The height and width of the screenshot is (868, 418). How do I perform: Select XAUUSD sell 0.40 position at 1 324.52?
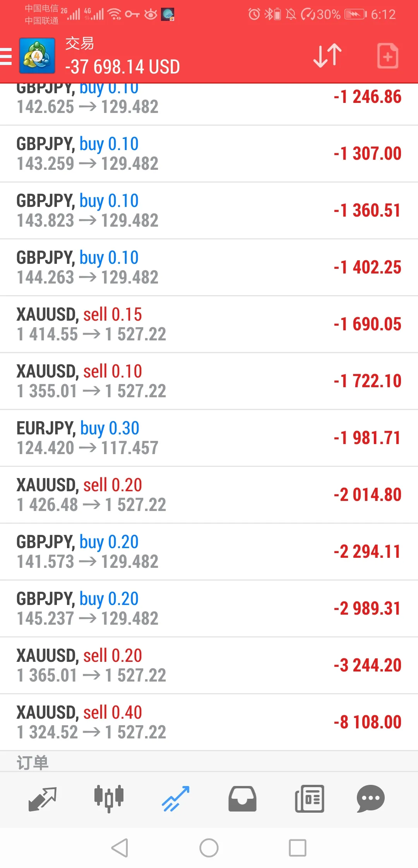[x=209, y=722]
